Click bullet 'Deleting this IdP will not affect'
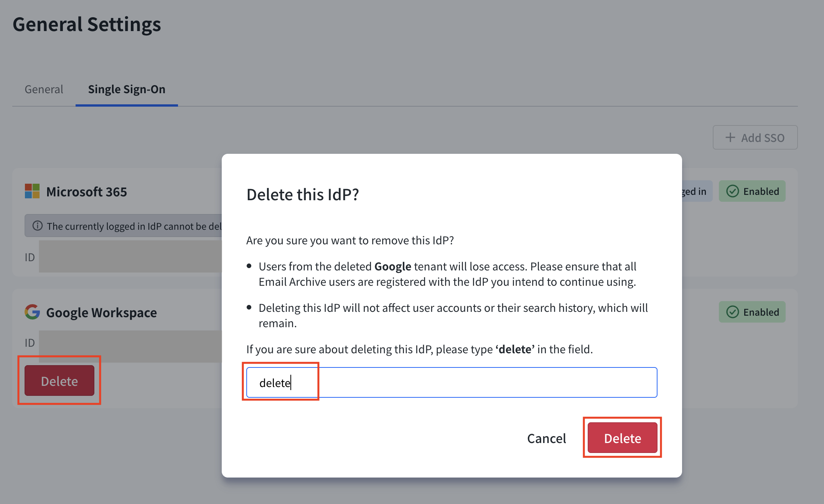This screenshot has height=504, width=824. point(453,315)
